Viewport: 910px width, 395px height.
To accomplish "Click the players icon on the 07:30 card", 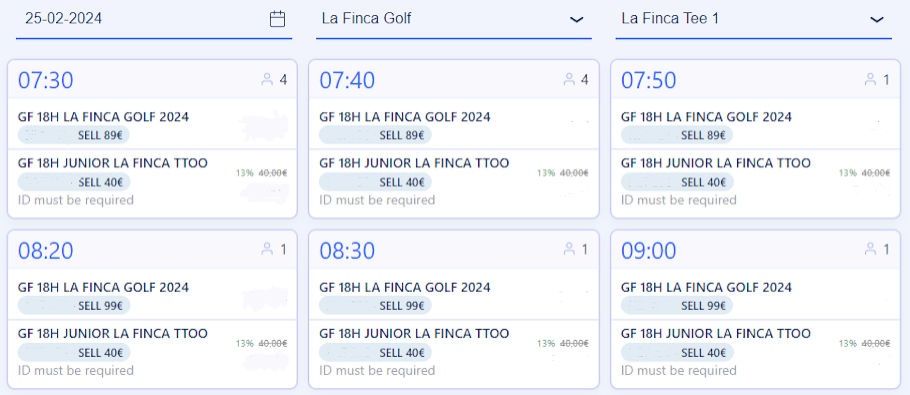I will [x=267, y=80].
